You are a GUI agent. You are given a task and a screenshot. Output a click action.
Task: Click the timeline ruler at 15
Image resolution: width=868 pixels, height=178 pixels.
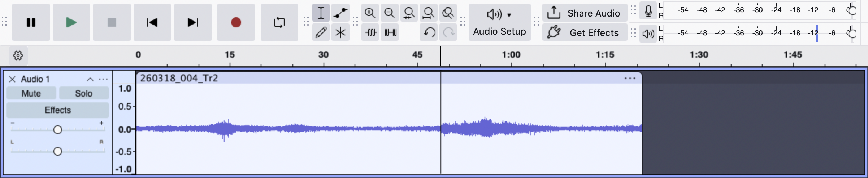coord(230,55)
